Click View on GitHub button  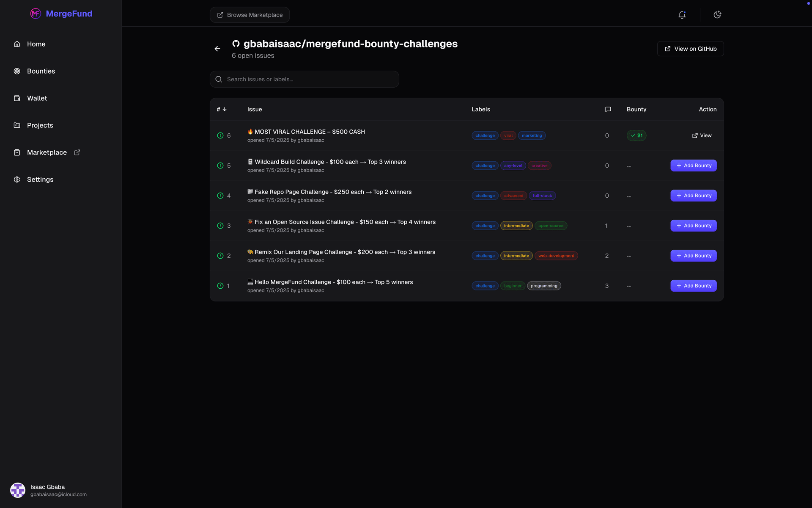[690, 49]
